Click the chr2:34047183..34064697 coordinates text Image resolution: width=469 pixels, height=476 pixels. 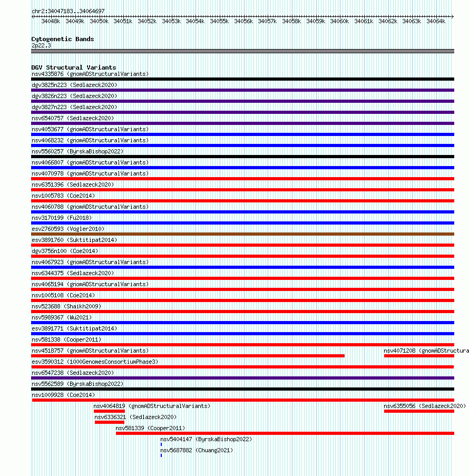click(69, 11)
